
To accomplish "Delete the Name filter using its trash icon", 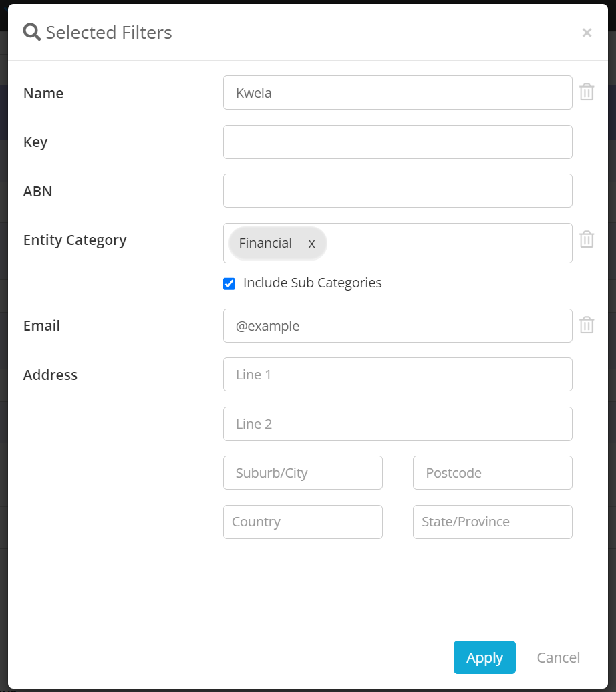I will pos(587,92).
